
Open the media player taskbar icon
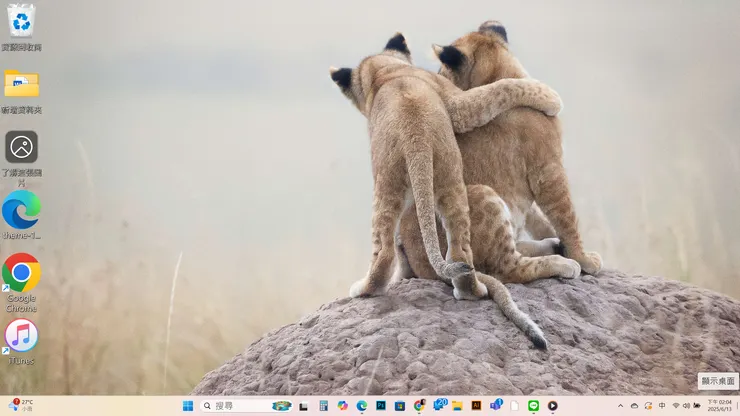pos(553,406)
